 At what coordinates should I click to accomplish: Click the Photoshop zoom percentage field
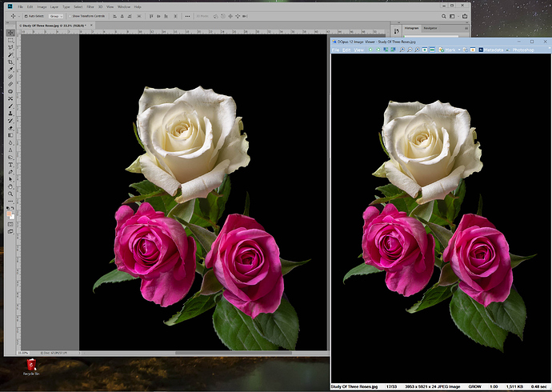tap(23, 353)
